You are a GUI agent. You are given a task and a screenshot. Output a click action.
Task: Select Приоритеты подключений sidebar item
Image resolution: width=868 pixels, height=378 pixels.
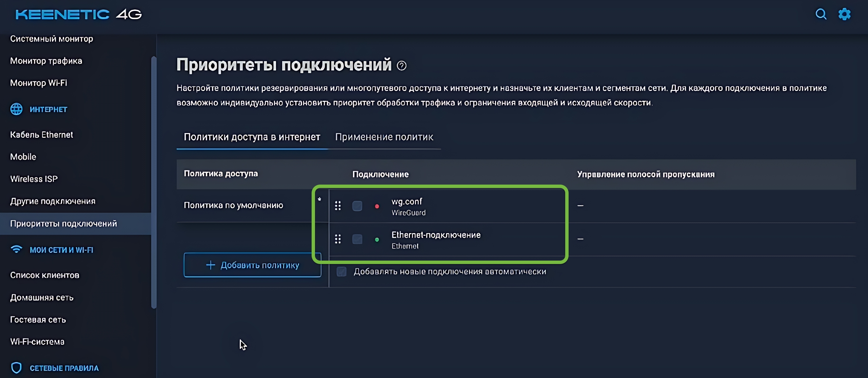click(75, 224)
